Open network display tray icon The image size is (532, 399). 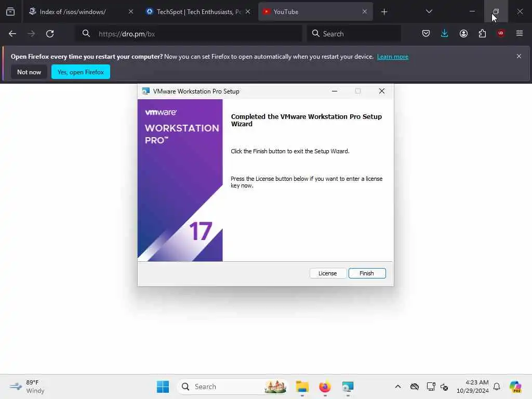tap(431, 387)
